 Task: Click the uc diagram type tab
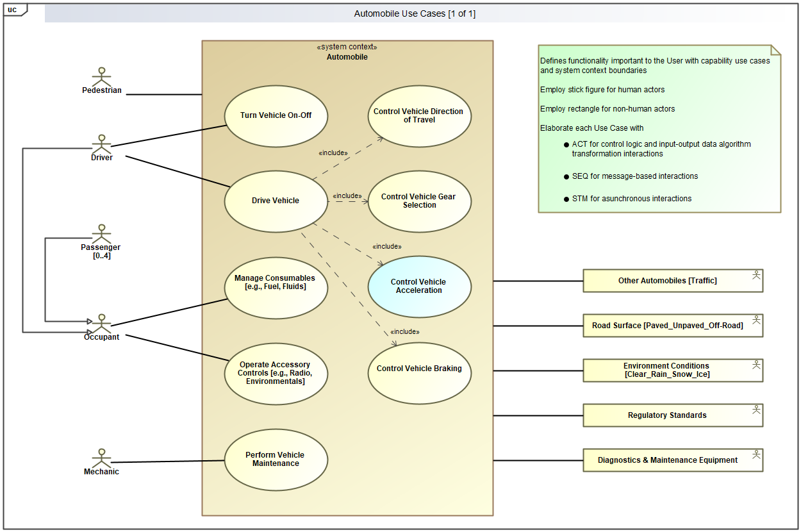13,9
